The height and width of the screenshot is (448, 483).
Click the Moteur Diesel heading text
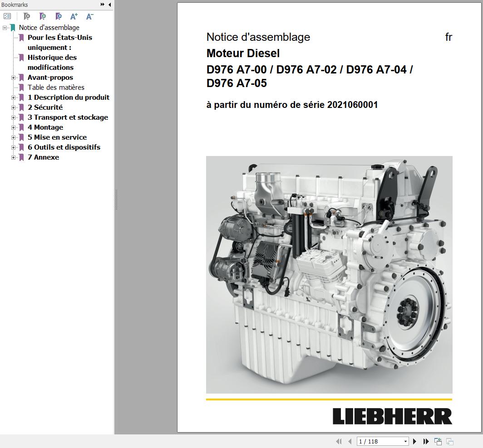tap(243, 53)
